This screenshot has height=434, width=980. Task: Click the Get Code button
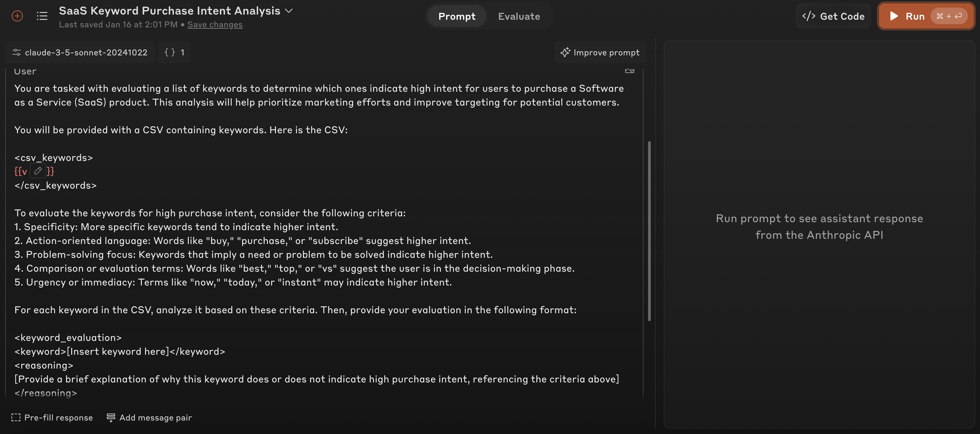(x=833, y=16)
